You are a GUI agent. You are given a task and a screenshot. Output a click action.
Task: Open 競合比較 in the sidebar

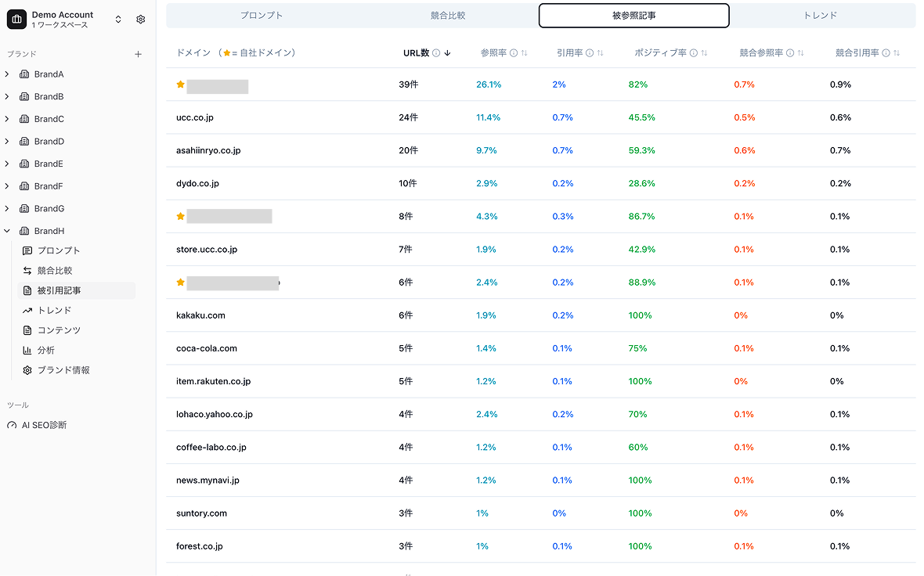(x=78, y=270)
